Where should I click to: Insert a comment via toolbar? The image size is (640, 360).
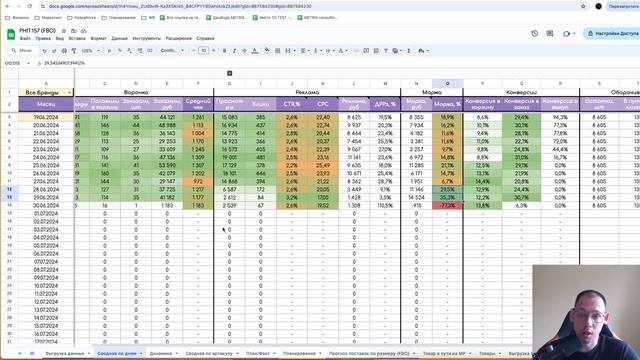pyautogui.click(x=366, y=51)
